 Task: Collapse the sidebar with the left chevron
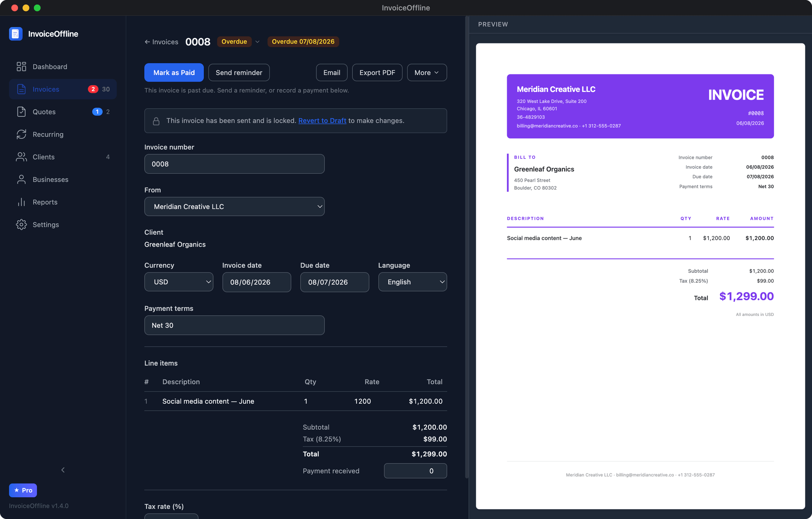point(63,470)
